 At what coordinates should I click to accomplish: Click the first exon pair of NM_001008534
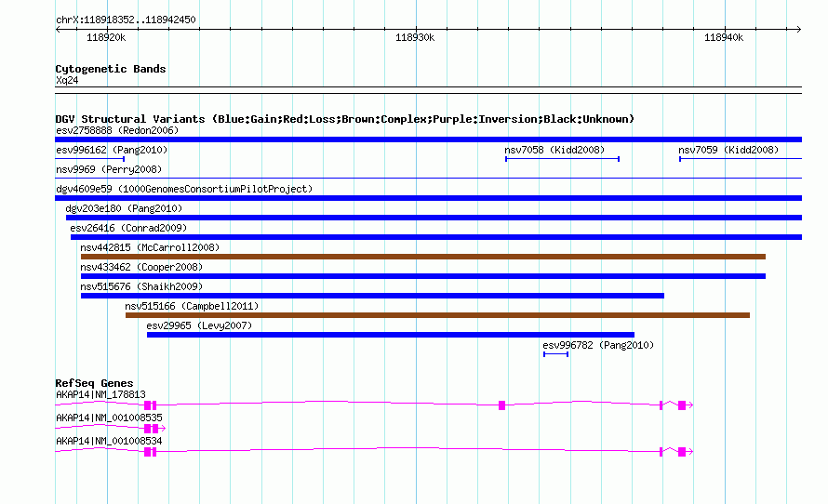151,452
